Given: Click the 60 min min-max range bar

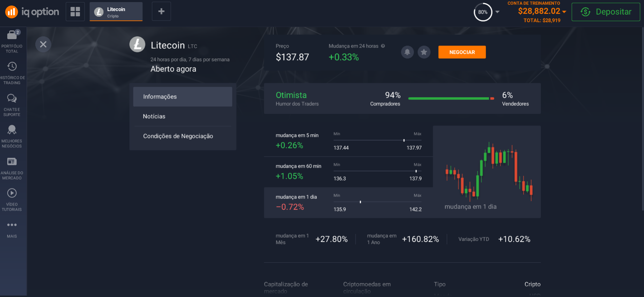Looking at the screenshot, I should (x=377, y=171).
